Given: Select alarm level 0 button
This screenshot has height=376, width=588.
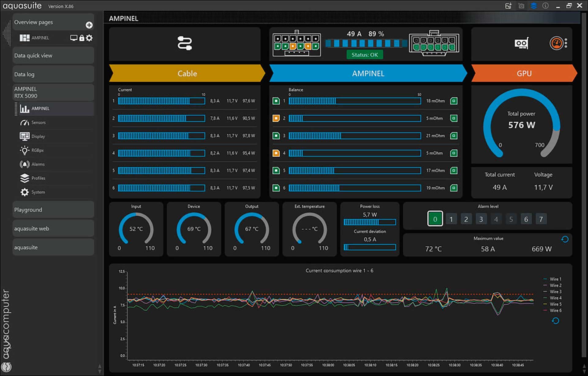Looking at the screenshot, I should pos(435,219).
